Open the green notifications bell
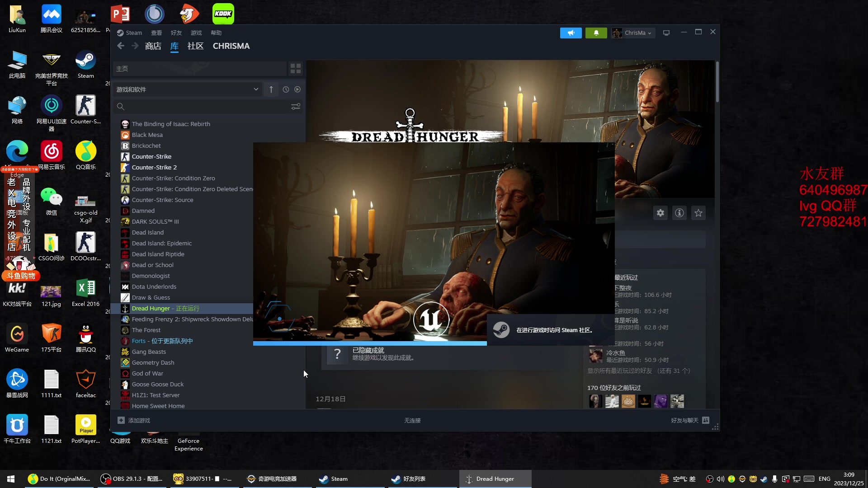Image resolution: width=868 pixels, height=488 pixels. [x=596, y=33]
